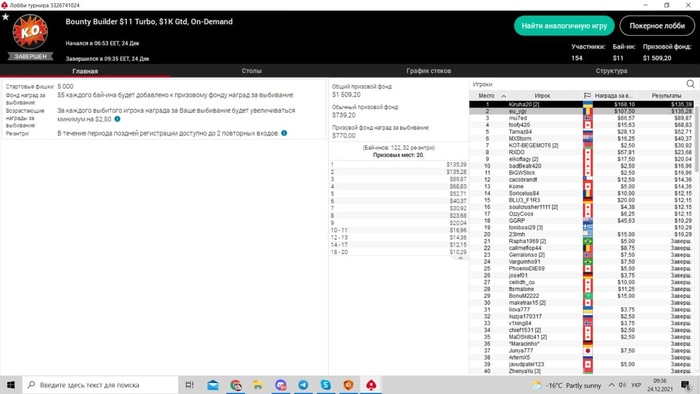Open the notification center icon

point(686,385)
